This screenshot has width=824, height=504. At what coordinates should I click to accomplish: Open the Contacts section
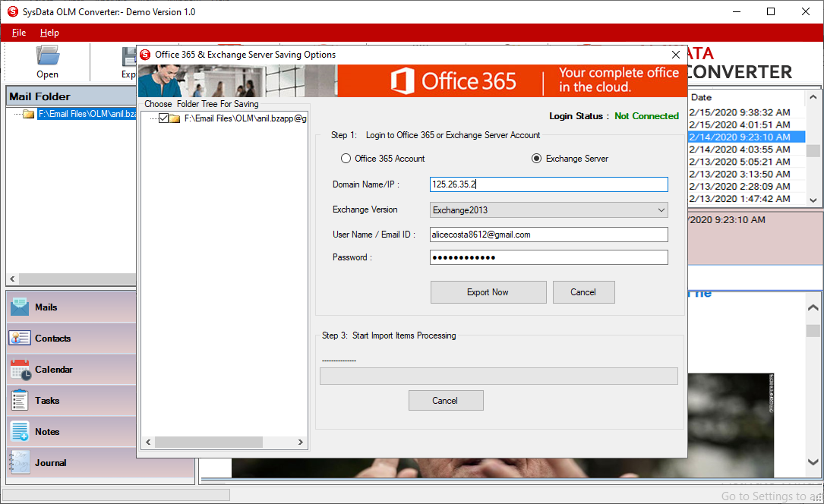71,338
